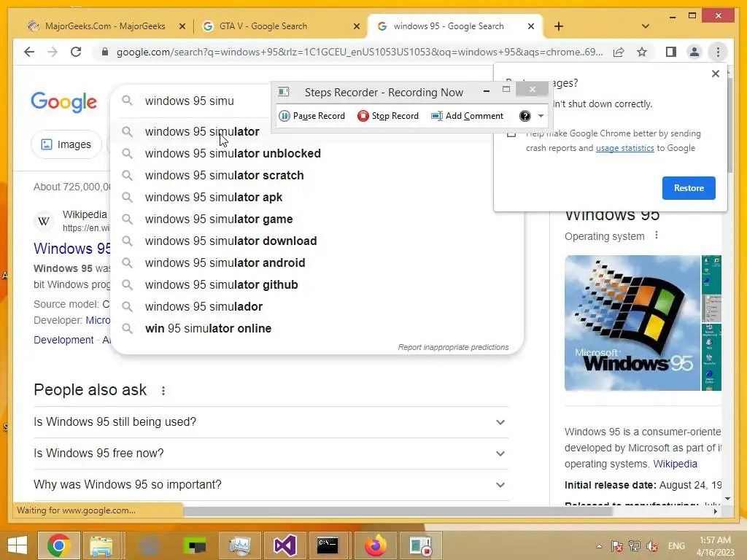Pause Record in Steps Recorder
This screenshot has height=560, width=747.
312,116
